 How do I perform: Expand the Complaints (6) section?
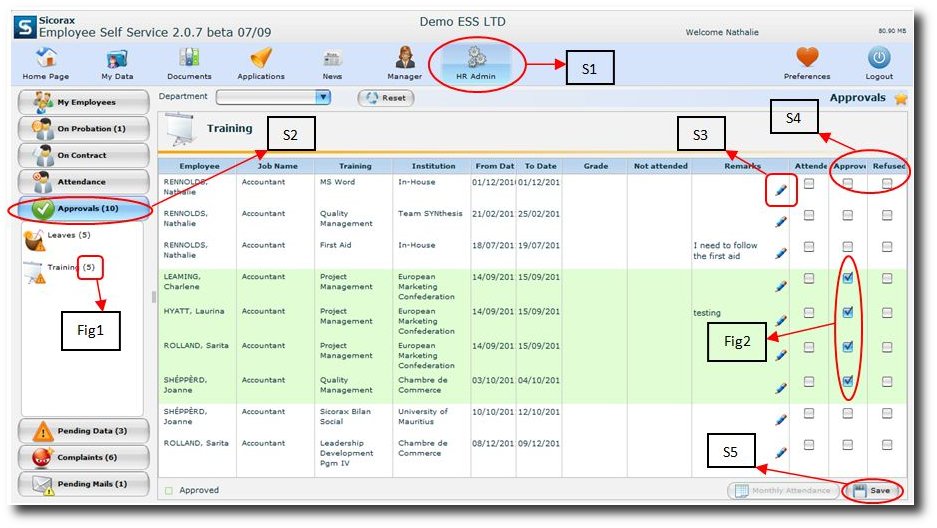84,457
